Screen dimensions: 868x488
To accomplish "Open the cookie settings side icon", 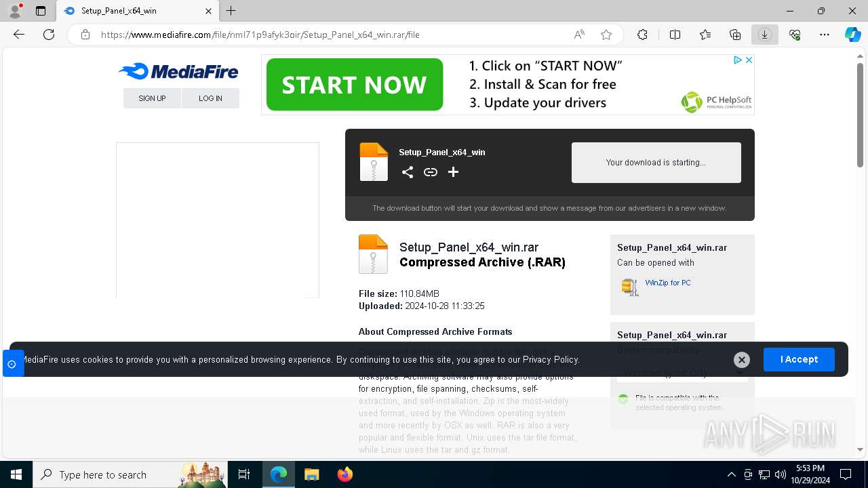I will coord(12,364).
